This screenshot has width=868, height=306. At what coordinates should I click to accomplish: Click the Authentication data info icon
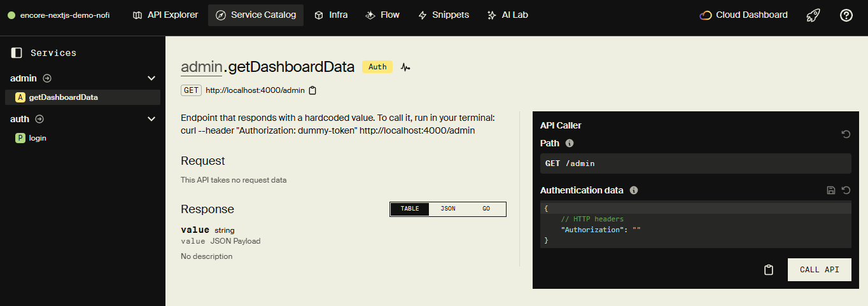(634, 190)
